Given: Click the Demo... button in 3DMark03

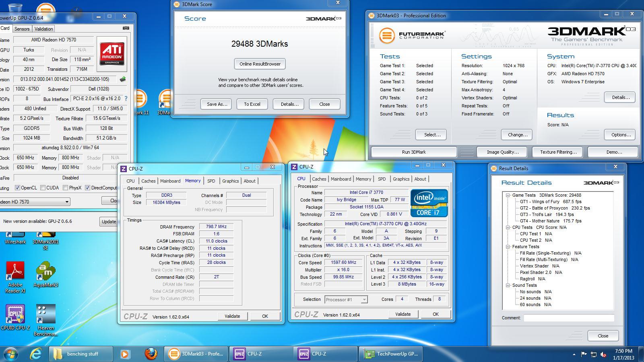Looking at the screenshot, I should (x=613, y=152).
